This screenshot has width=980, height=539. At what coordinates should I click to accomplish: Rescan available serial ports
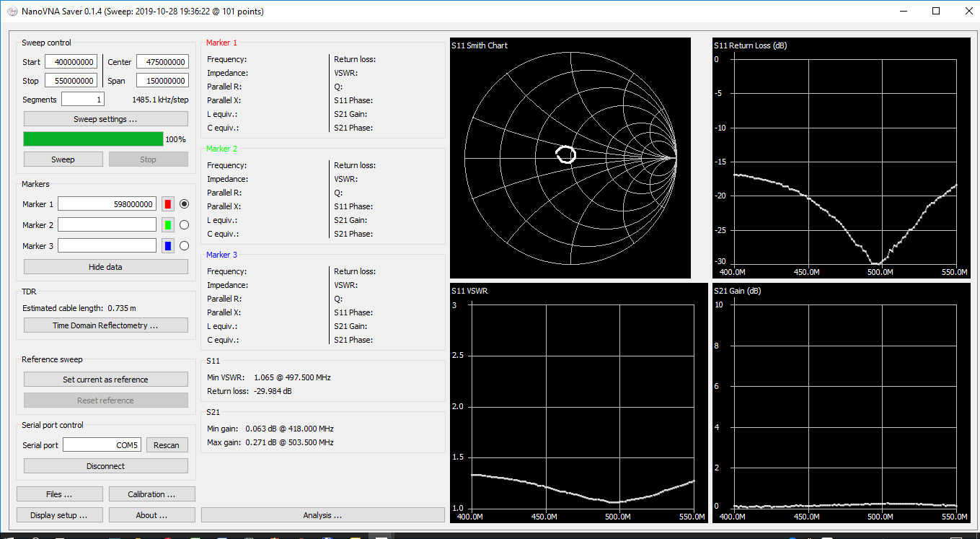point(167,444)
